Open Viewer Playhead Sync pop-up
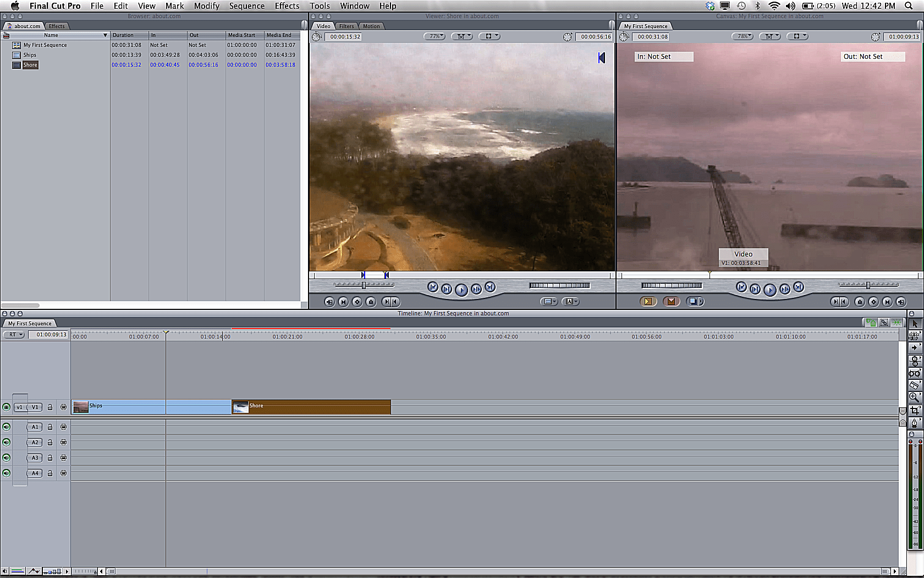This screenshot has height=578, width=924. [462, 36]
